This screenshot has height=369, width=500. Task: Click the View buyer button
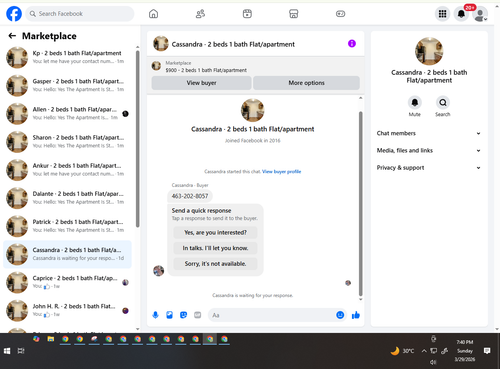[201, 83]
